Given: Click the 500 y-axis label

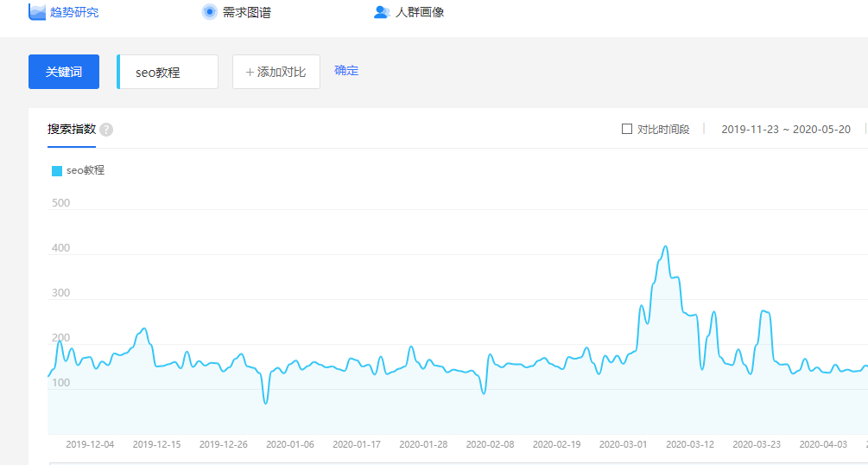Looking at the screenshot, I should (61, 203).
